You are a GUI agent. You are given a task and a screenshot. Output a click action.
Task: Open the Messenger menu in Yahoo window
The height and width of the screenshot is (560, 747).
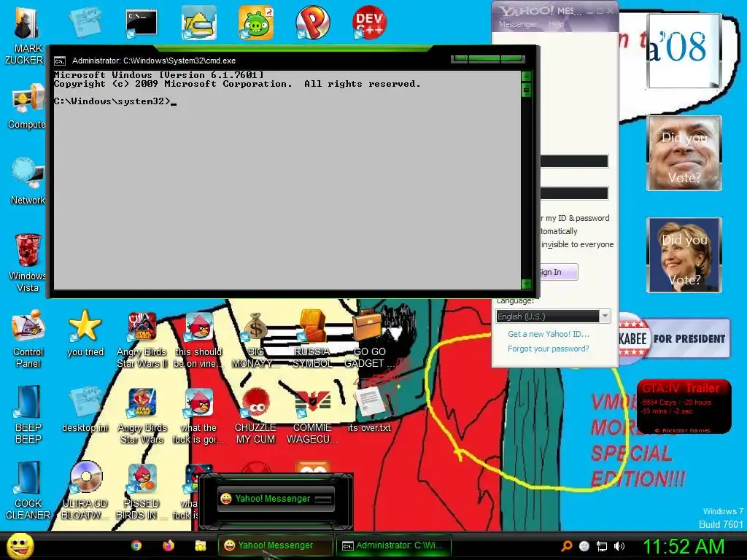pyautogui.click(x=517, y=24)
